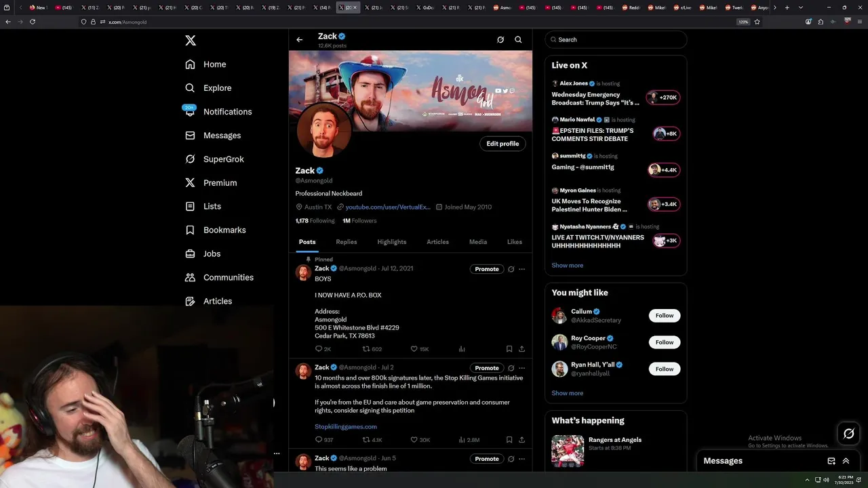
Task: Repost the pinned post with 602 reposts
Action: coord(372,349)
